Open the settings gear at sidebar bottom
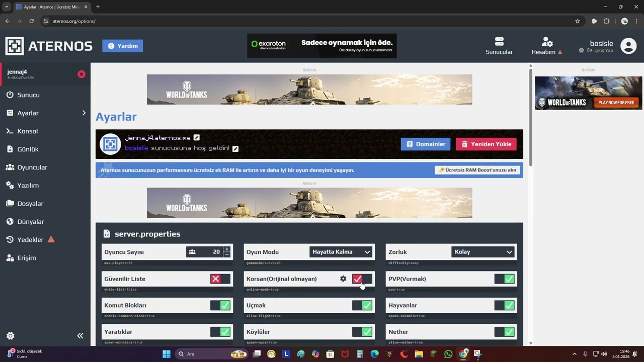This screenshot has width=644, height=362. 10,336
